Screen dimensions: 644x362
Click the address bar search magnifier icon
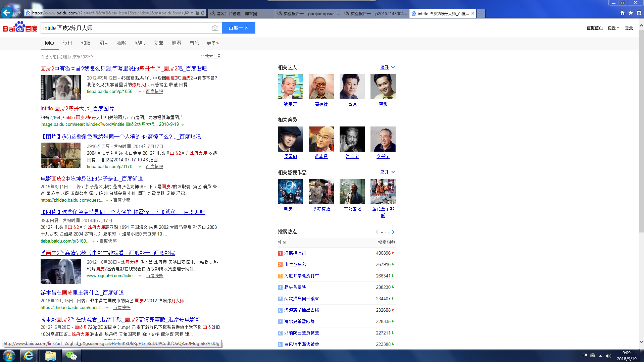(x=187, y=13)
